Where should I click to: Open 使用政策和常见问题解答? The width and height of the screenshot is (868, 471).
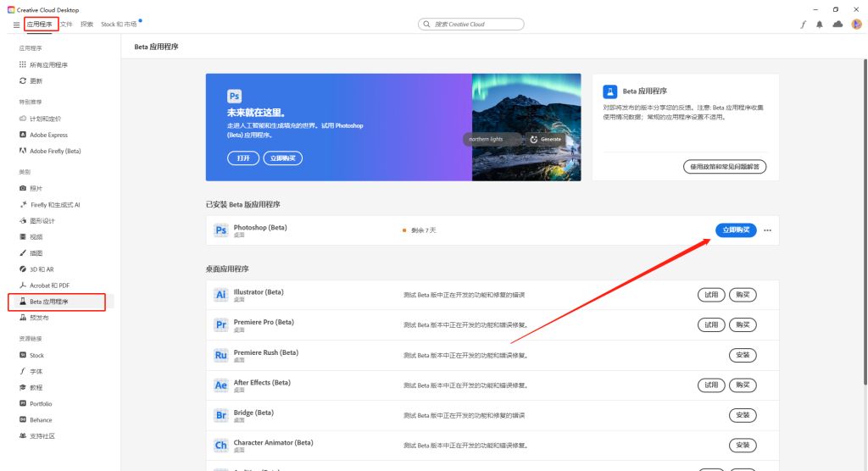725,167
